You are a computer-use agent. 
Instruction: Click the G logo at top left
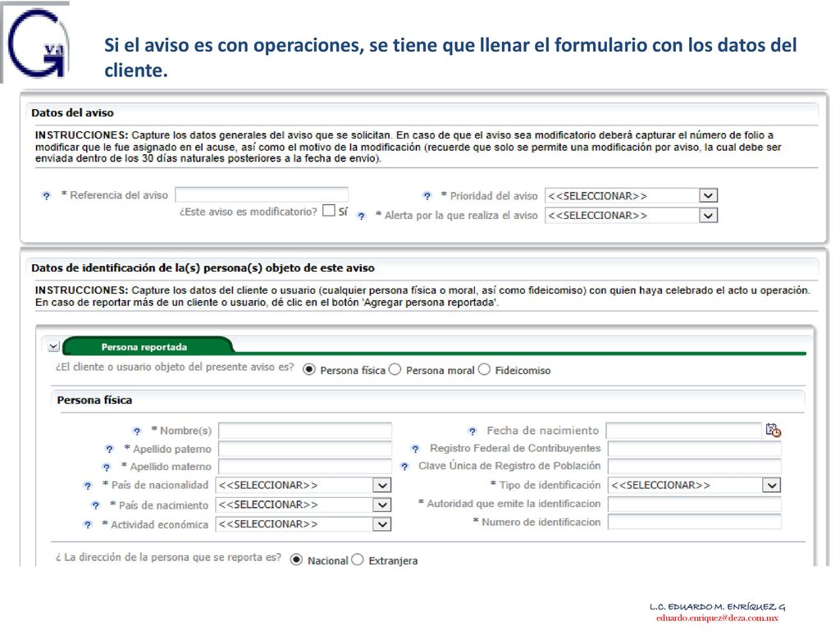[x=37, y=43]
